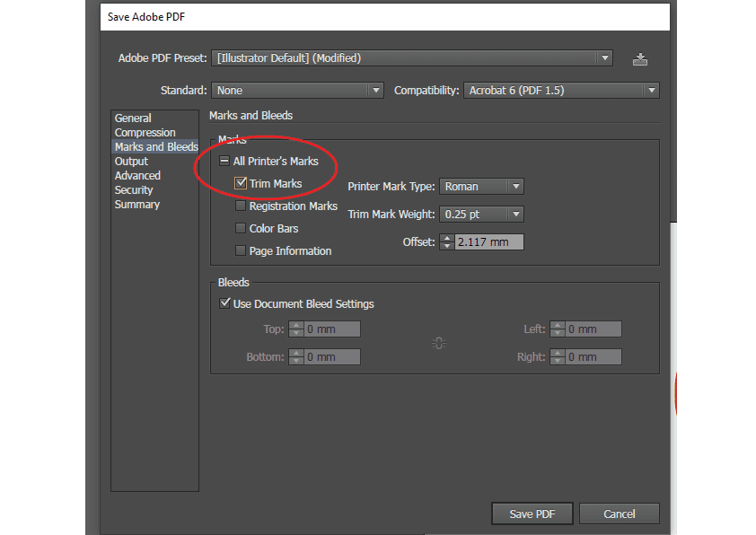Click the Top bleed field
The width and height of the screenshot is (756, 535).
tap(331, 329)
